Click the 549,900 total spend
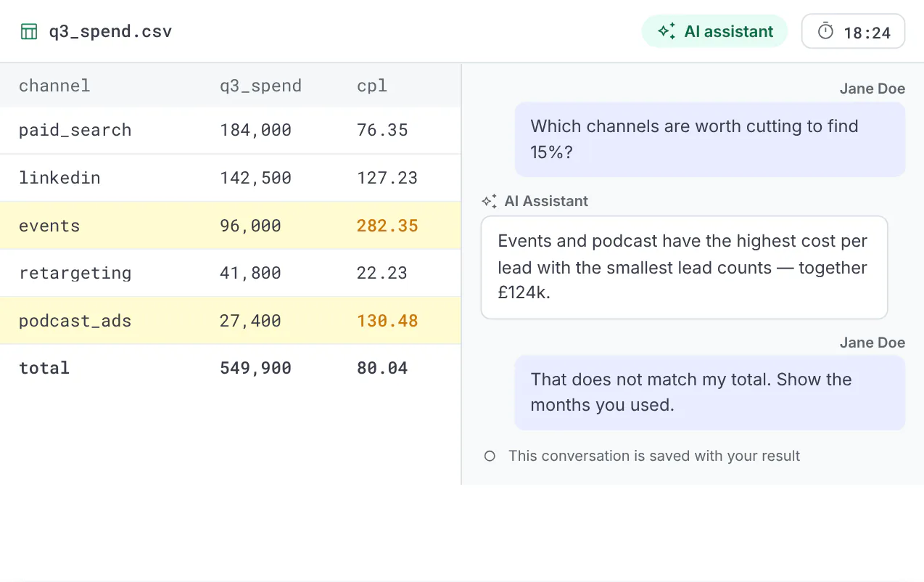Screen dimensions: 924x582 coord(255,368)
